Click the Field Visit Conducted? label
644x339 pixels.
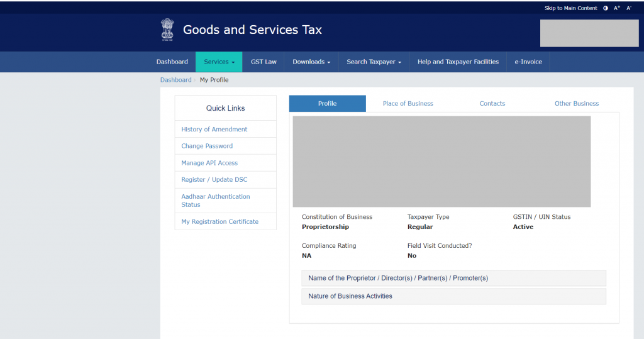point(440,246)
